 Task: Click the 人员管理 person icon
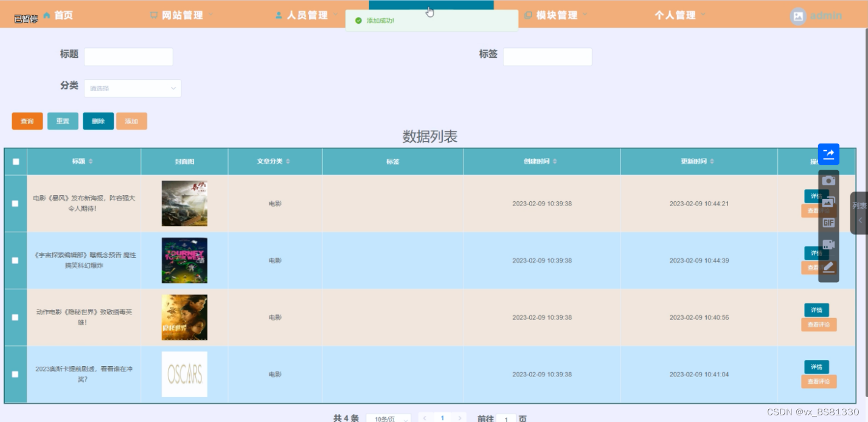point(279,15)
